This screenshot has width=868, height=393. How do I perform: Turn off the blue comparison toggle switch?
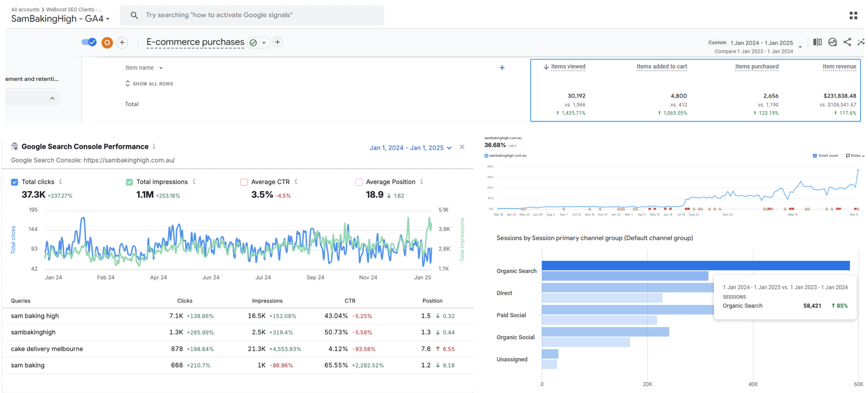(89, 42)
